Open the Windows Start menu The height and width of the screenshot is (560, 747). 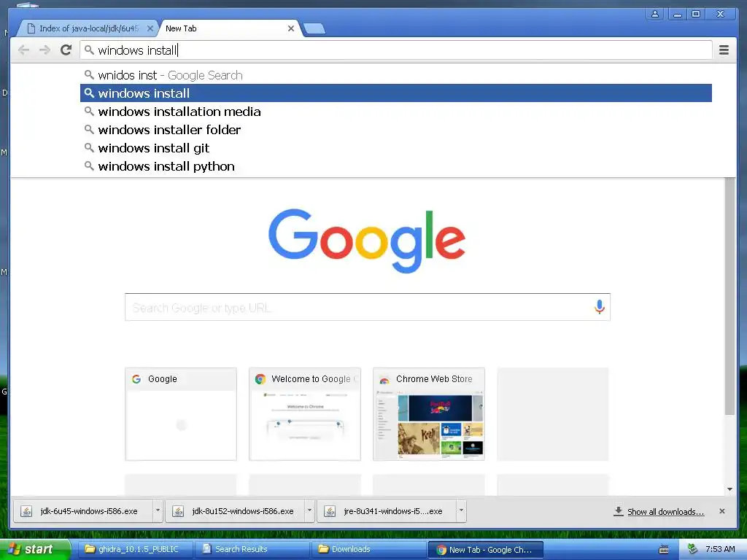[x=34, y=549]
